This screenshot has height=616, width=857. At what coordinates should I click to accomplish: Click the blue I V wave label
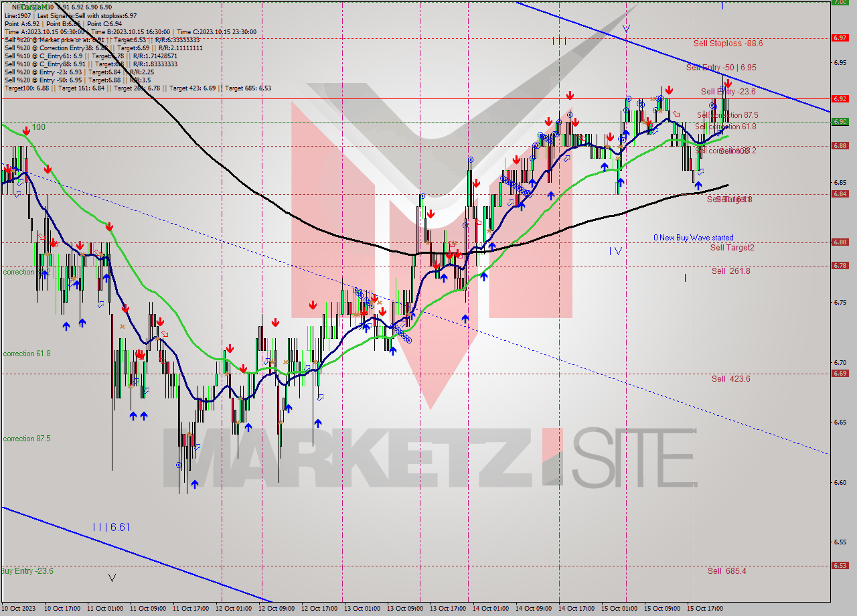pos(616,251)
